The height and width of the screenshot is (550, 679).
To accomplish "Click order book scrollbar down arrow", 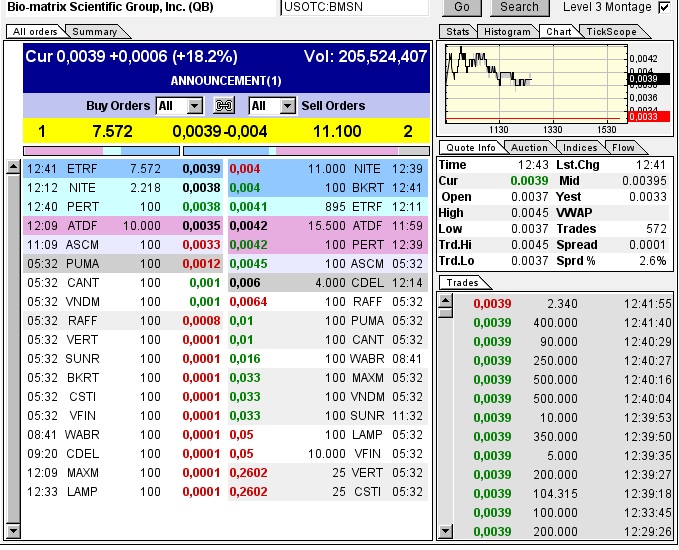I will point(13,531).
